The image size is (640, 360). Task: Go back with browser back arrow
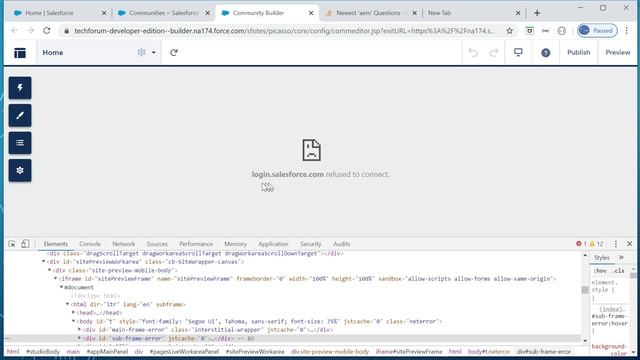coord(15,31)
